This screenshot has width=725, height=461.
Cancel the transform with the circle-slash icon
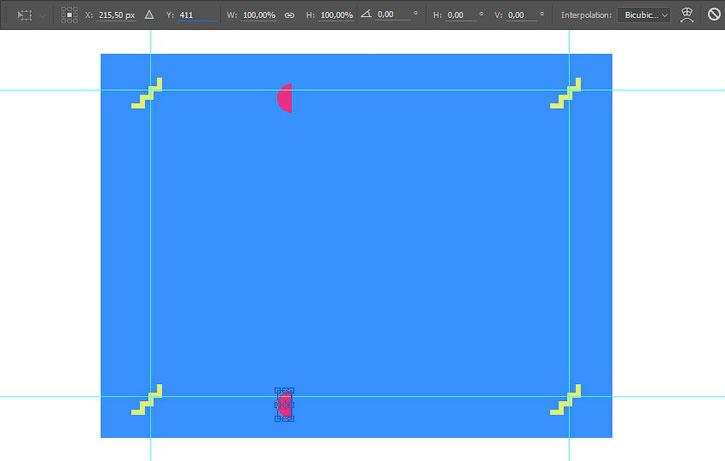coord(714,15)
